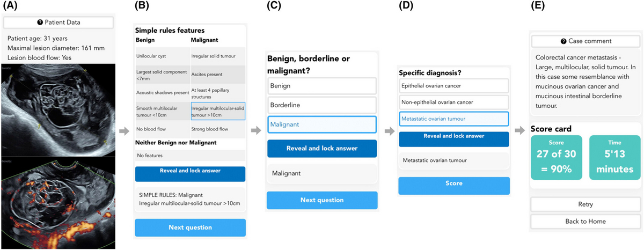Choose 'Metastatic ovarian tumour' diagnosis option
The height and width of the screenshot is (250, 644).
click(x=453, y=119)
